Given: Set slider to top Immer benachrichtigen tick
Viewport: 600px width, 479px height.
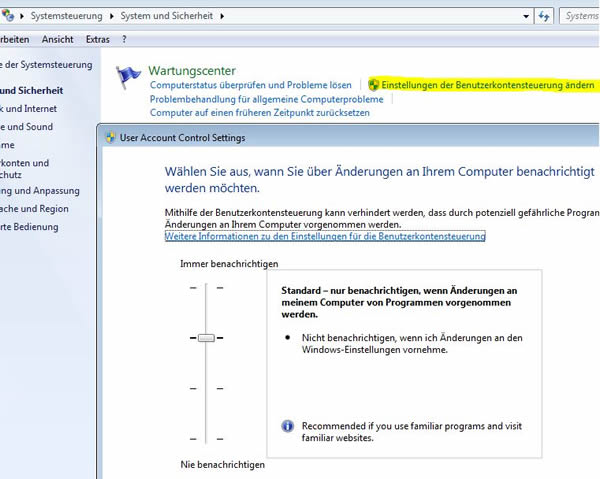Looking at the screenshot, I should coord(206,288).
